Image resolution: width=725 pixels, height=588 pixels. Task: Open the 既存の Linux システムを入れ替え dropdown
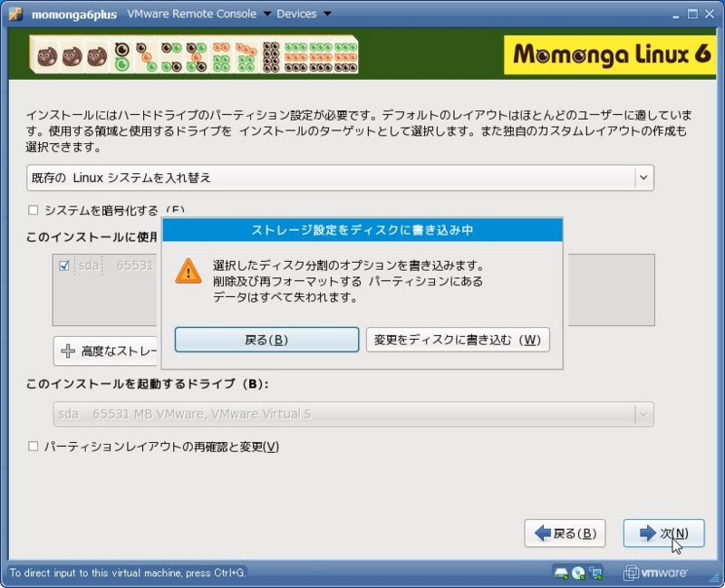[340, 178]
